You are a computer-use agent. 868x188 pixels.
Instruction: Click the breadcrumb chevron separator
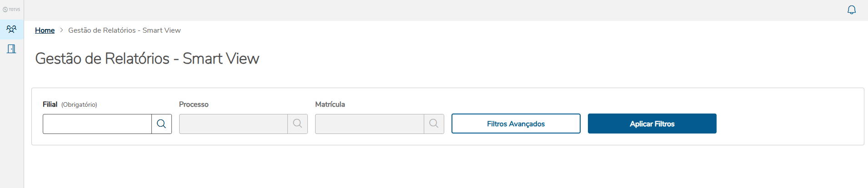[61, 30]
